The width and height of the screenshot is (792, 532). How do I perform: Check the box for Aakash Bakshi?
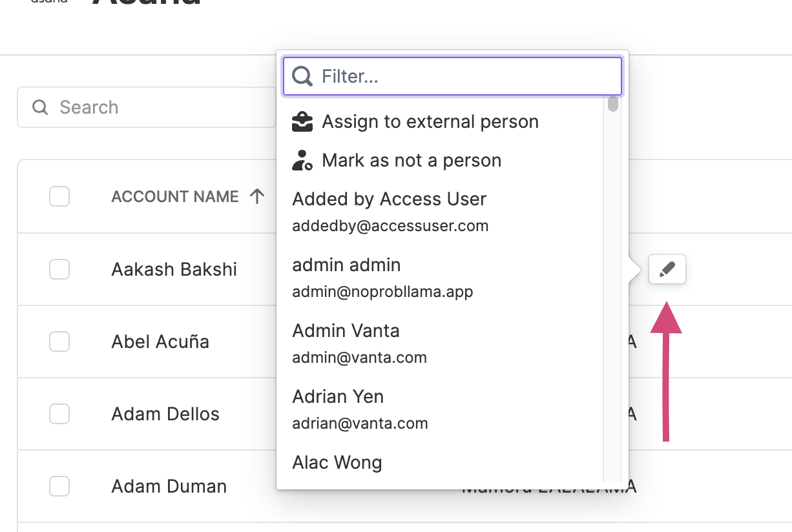[59, 269]
